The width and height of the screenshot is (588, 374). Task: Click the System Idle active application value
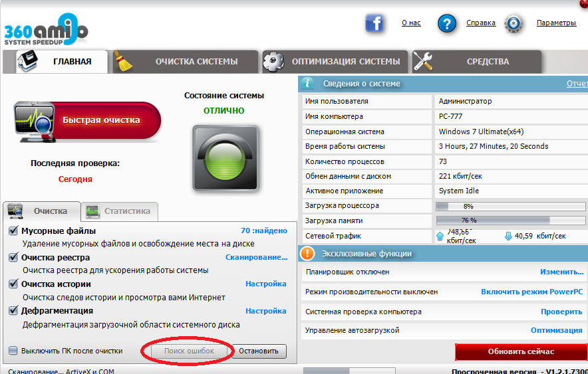[458, 191]
